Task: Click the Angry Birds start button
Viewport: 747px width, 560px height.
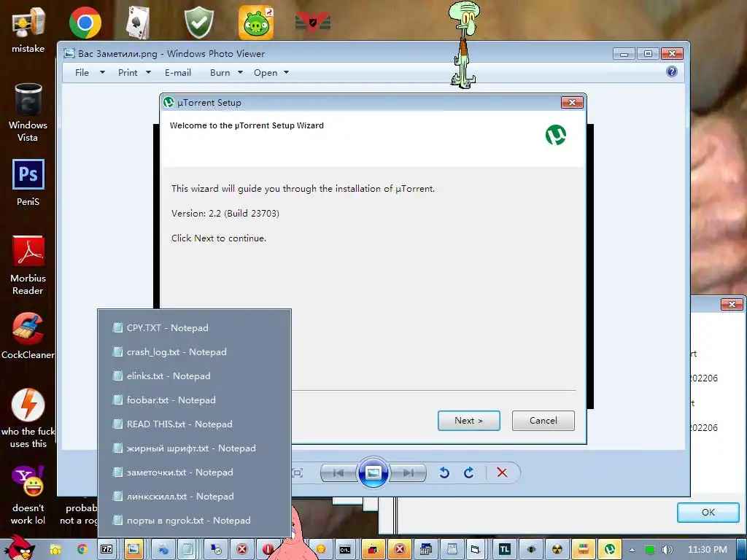Action: [20, 548]
